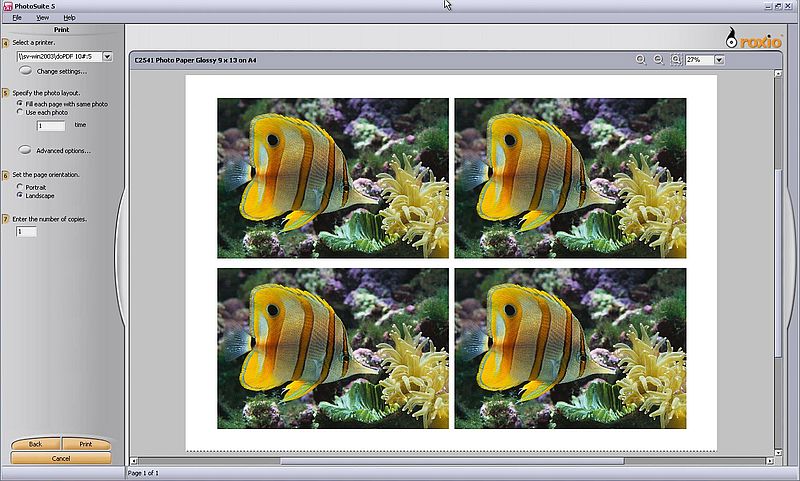Viewport: 800px width, 481px height.
Task: Click the bottom-left fish photo in preview
Action: pyautogui.click(x=333, y=348)
